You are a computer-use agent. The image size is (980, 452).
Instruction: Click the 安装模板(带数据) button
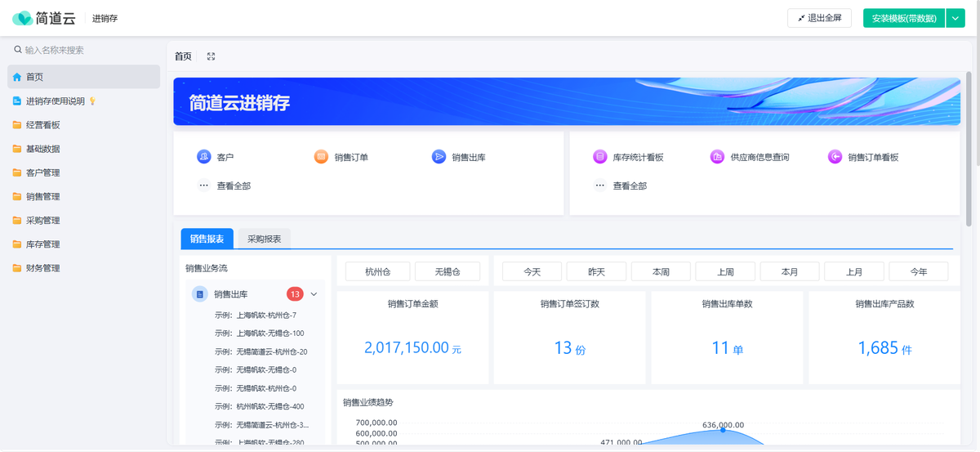904,18
